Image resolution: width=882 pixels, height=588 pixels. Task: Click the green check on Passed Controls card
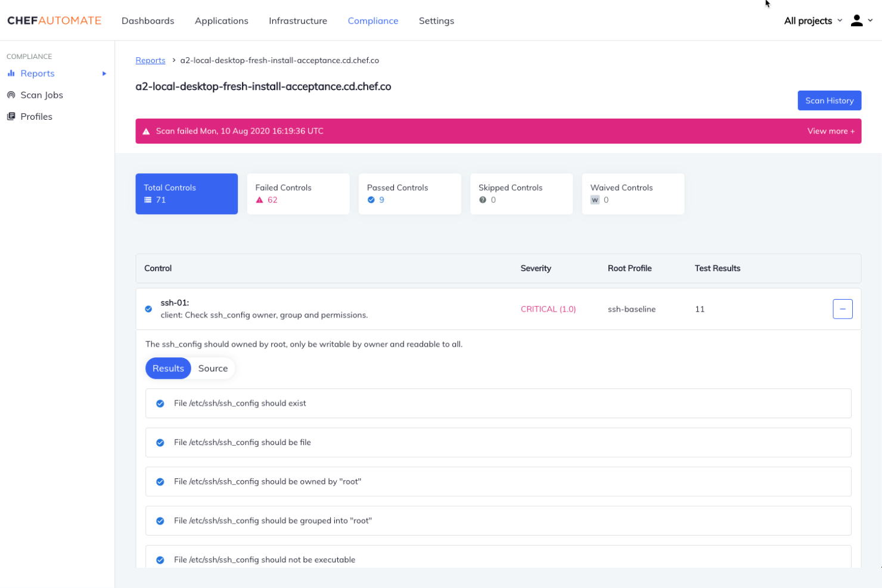[371, 200]
